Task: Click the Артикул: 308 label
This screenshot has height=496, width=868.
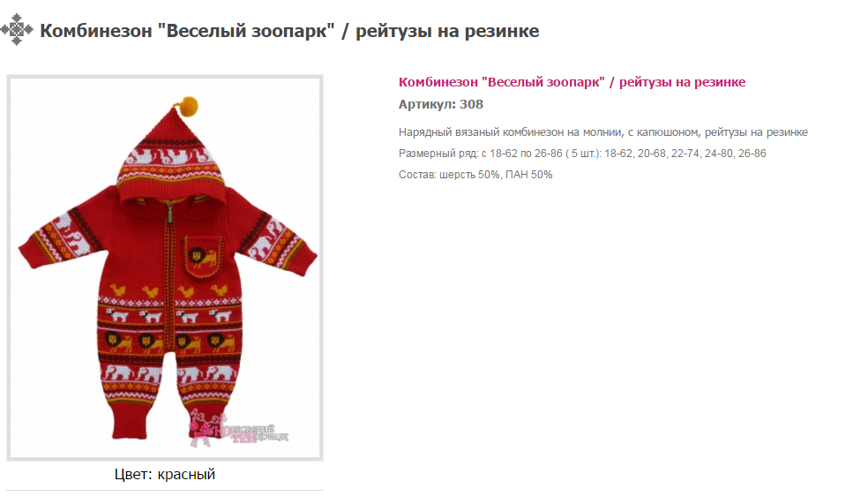Action: (441, 104)
